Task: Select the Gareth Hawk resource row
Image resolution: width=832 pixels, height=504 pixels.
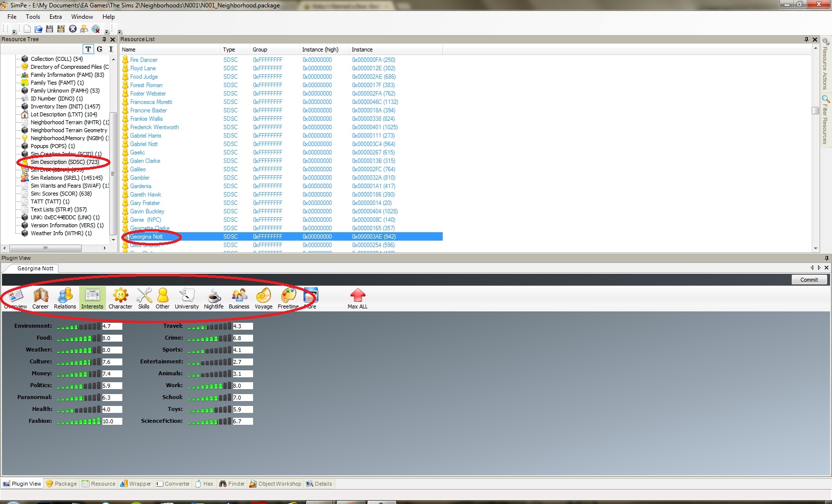Action: [282, 195]
